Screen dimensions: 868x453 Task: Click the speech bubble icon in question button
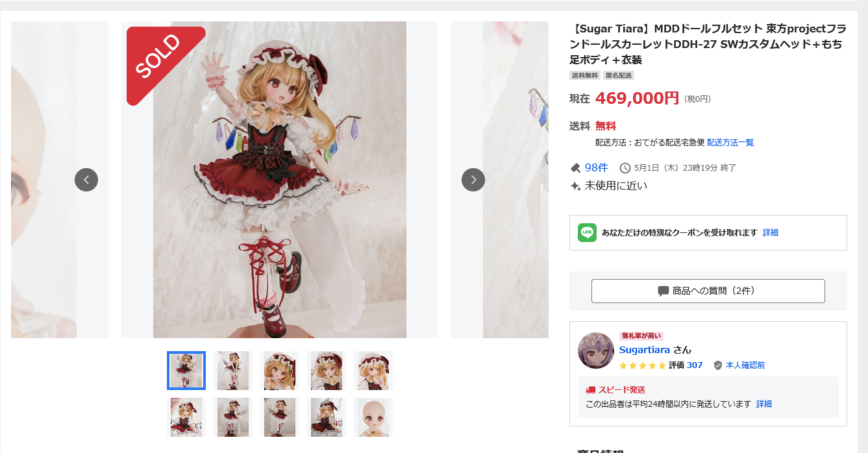point(663,291)
